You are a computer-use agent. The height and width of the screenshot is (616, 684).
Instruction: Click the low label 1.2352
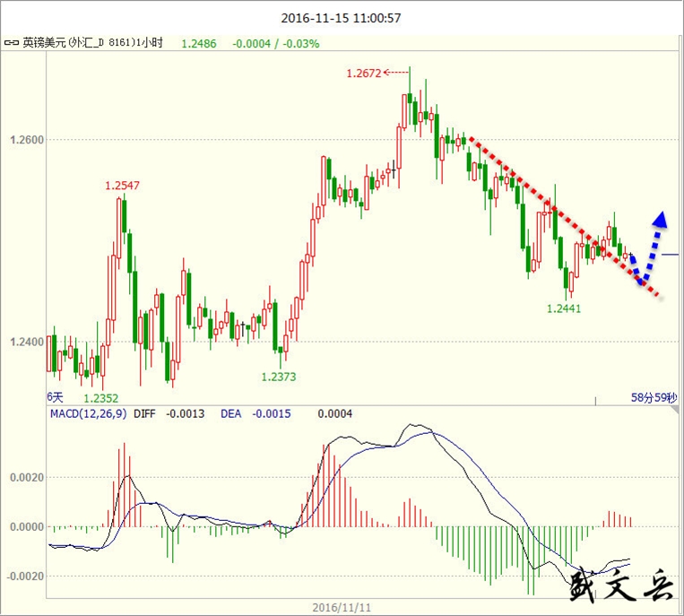click(x=100, y=398)
